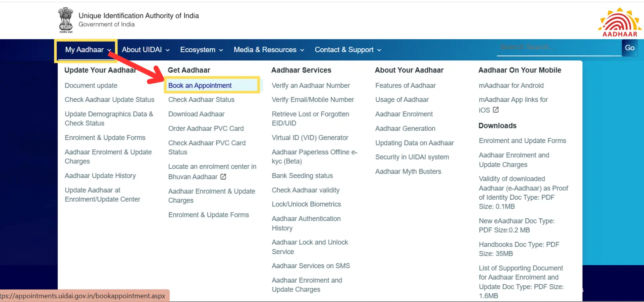This screenshot has height=302, width=644.
Task: Open New eAadhaar Doc PDF download
Action: (517, 225)
